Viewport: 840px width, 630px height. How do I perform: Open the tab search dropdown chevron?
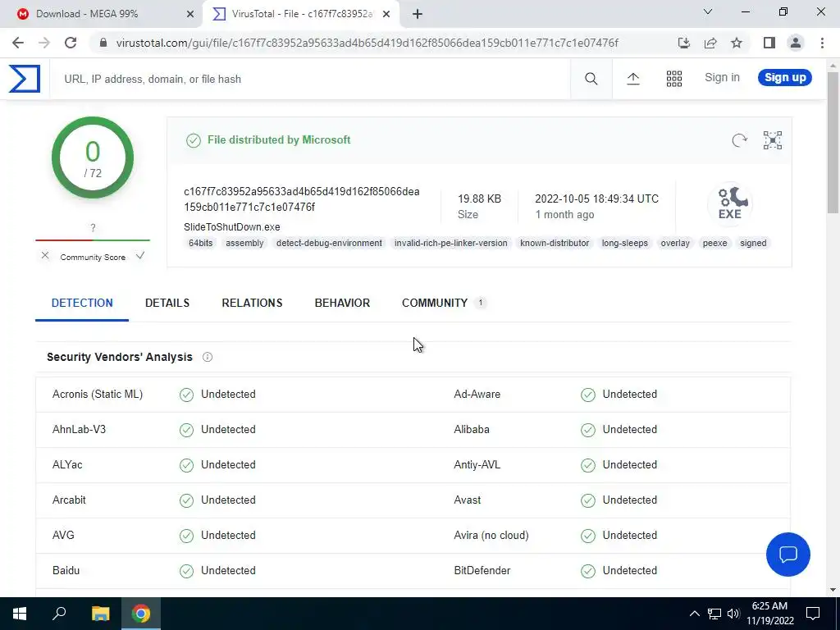pos(708,11)
